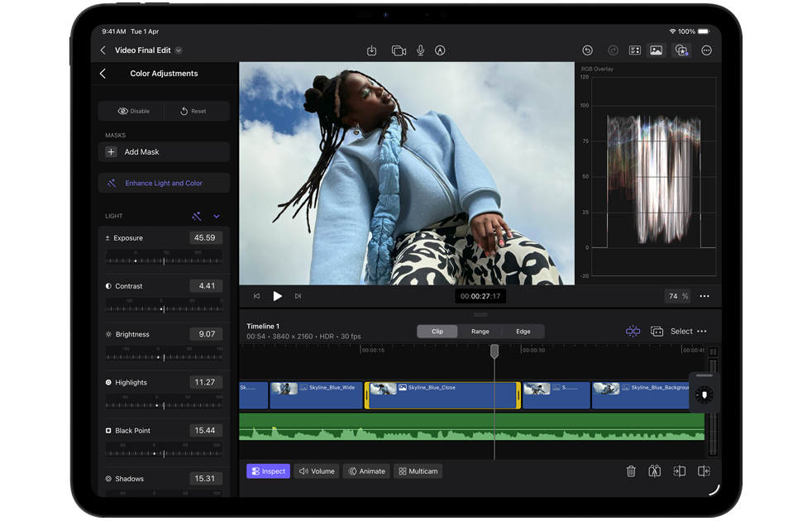Disable the color adjustments effect

[x=133, y=111]
